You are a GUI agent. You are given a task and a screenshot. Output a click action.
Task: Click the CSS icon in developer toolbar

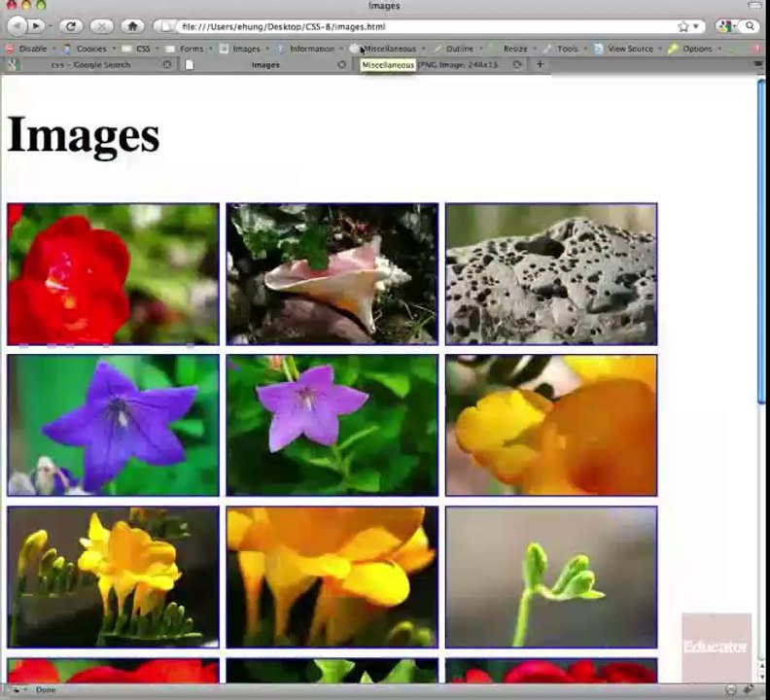pyautogui.click(x=126, y=49)
